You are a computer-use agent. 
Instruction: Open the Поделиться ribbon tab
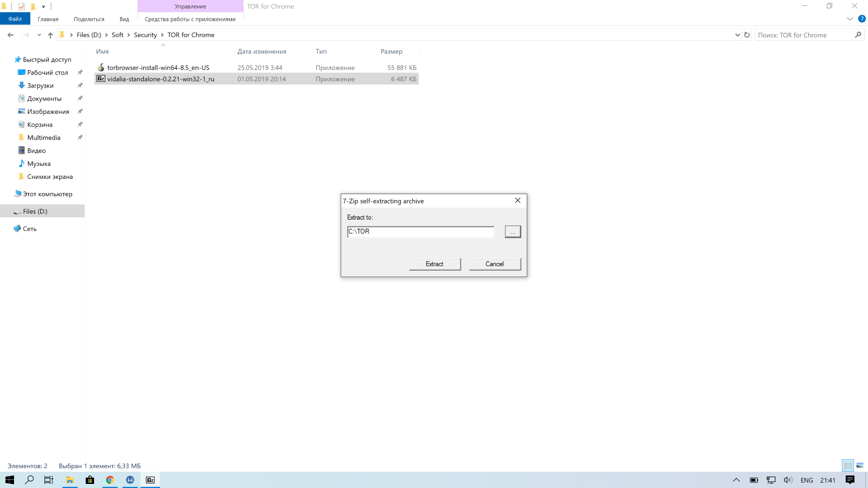(89, 19)
